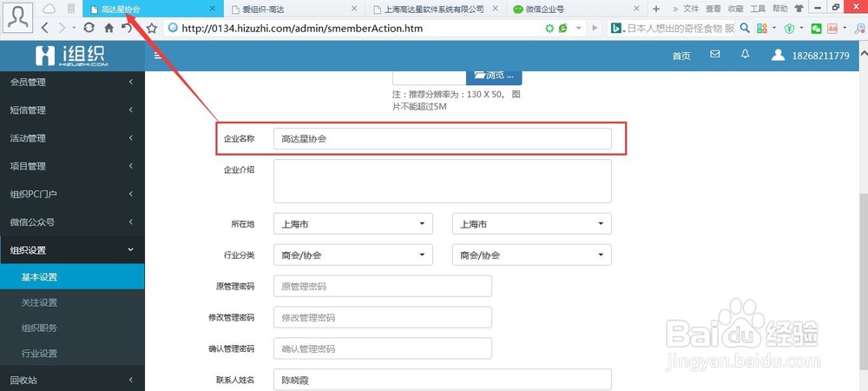Go back with the browser back arrow

(x=45, y=28)
